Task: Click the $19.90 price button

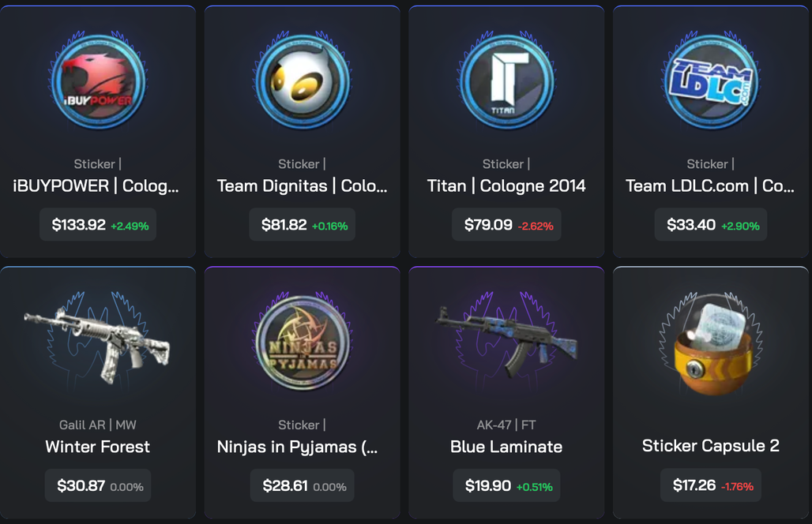Action: pyautogui.click(x=506, y=485)
